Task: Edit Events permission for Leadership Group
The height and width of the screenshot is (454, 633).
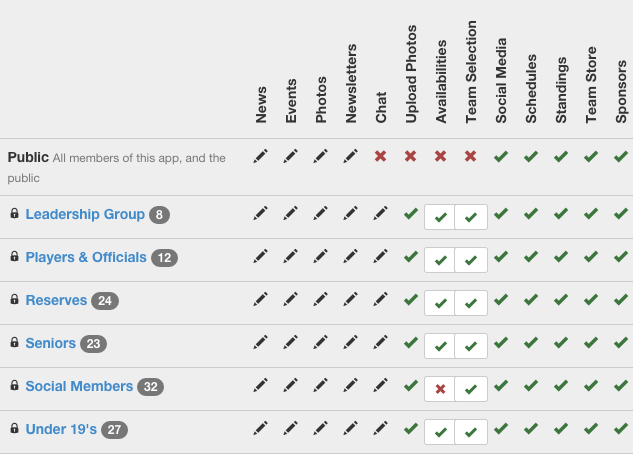Action: (290, 213)
